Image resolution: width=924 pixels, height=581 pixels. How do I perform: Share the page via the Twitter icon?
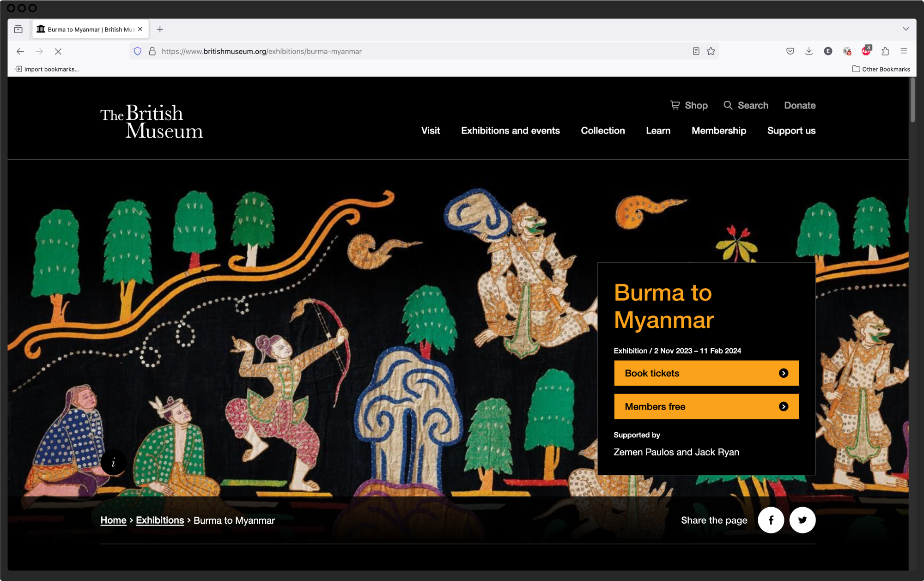pyautogui.click(x=802, y=520)
